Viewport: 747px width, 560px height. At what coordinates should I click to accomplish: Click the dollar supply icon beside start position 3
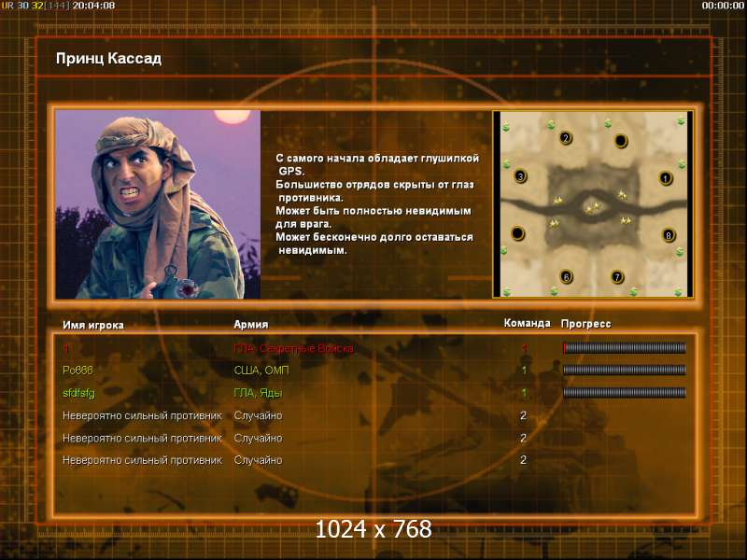pyautogui.click(x=506, y=164)
